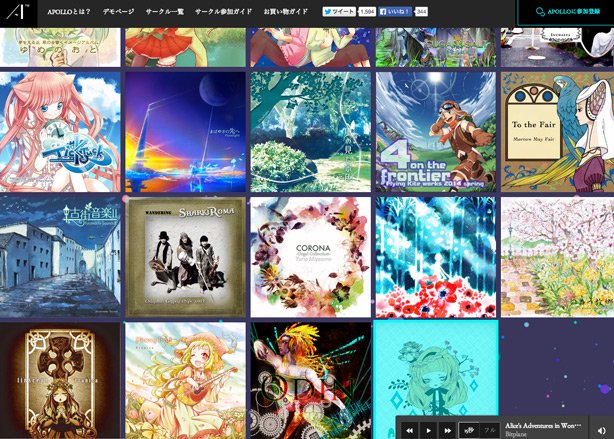Open the 'ODEN' dark gears album cover
614x439 pixels.
[311, 381]
